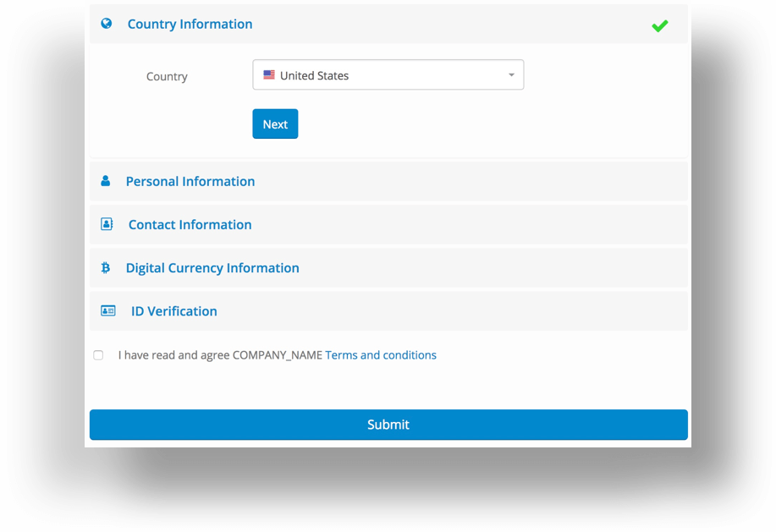776x532 pixels.
Task: Expand the ID Verification section
Action: click(388, 311)
